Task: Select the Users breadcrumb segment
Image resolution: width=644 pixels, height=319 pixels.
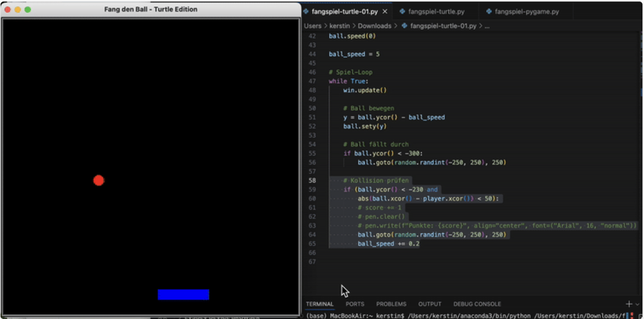Action: coord(313,26)
